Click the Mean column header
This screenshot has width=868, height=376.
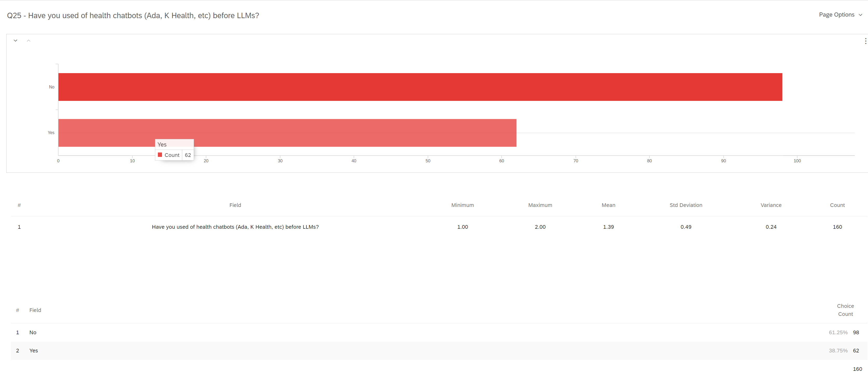[x=608, y=205]
